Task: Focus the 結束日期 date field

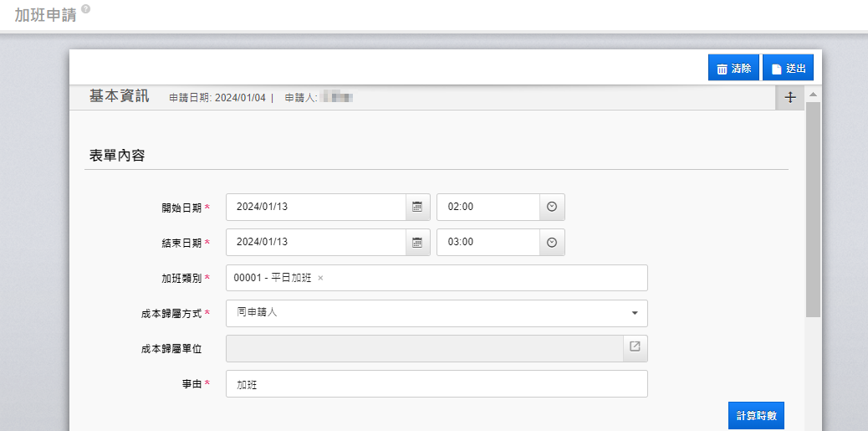Action: pyautogui.click(x=316, y=242)
